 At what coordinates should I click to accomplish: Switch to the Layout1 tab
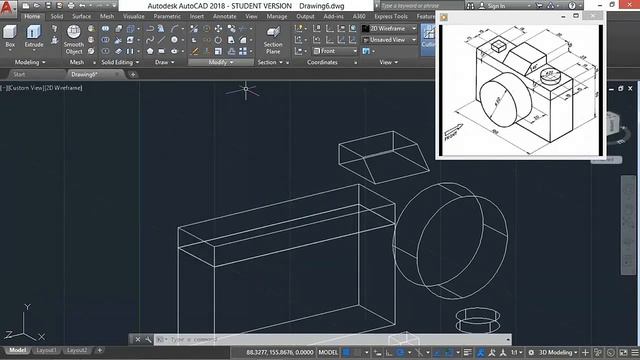coord(46,351)
